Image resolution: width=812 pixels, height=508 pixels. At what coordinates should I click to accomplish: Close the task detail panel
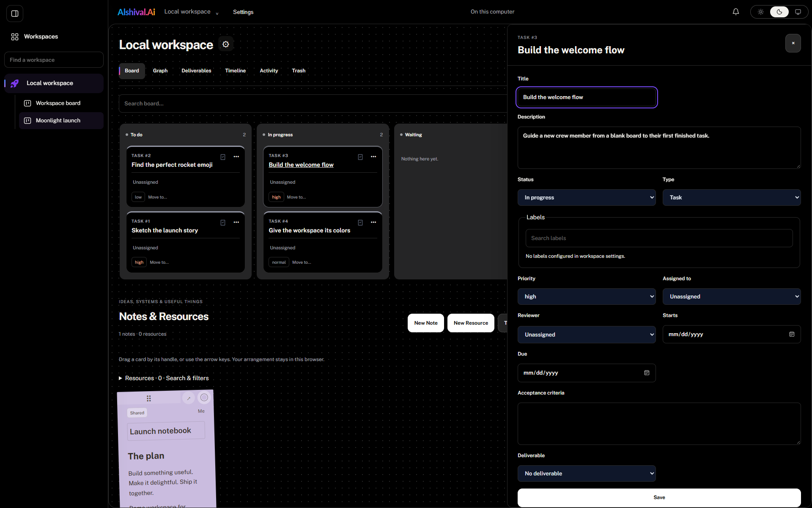pyautogui.click(x=793, y=43)
